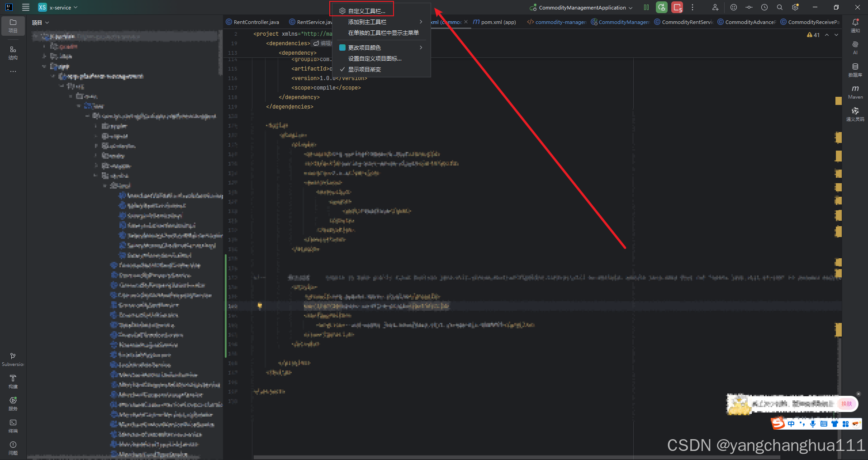Image resolution: width=868 pixels, height=460 pixels.
Task: Open the 终端 terminal tool window
Action: (13, 426)
